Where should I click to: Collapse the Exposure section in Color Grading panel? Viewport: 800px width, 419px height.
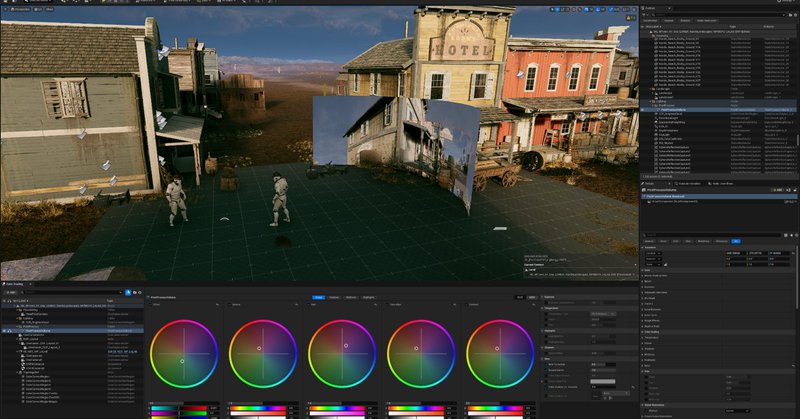(542, 297)
